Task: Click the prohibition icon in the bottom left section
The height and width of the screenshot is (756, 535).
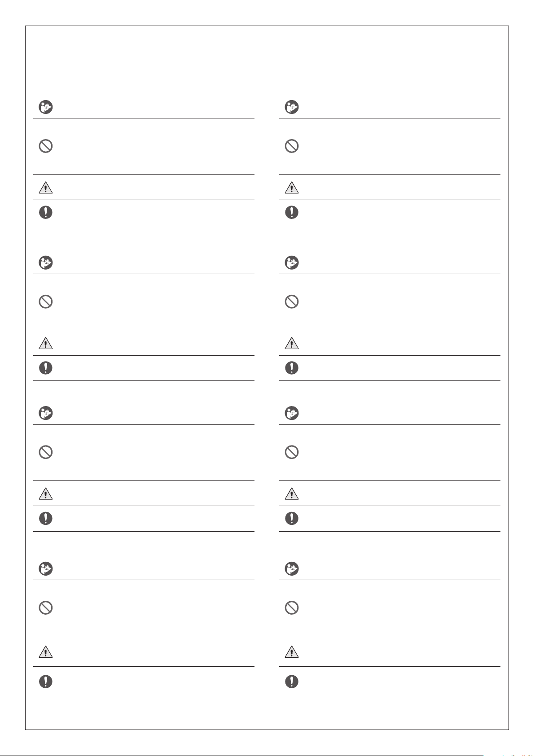Action: [x=46, y=608]
